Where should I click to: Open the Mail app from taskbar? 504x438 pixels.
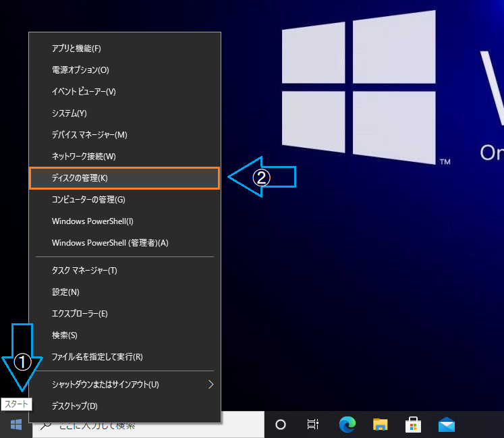coord(447,425)
